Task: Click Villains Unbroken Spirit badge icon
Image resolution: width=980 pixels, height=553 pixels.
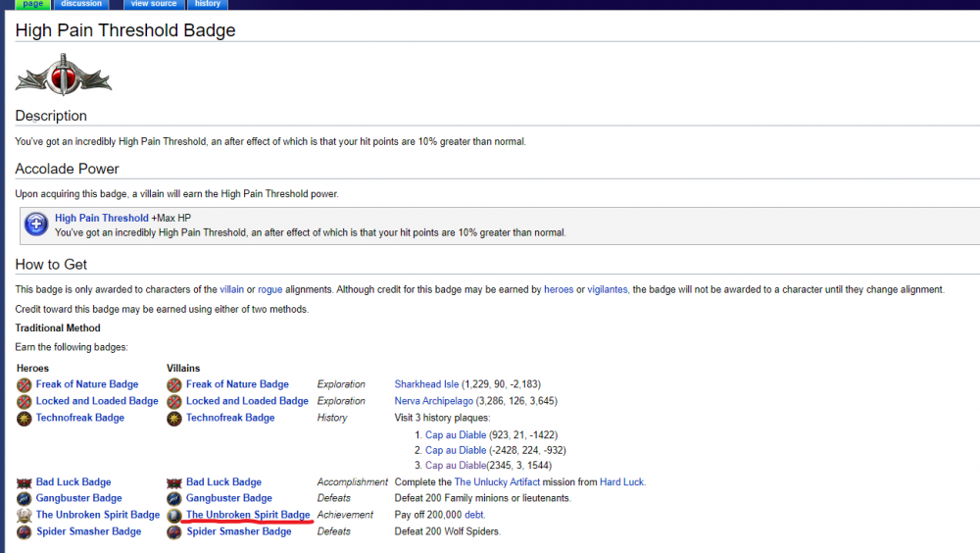Action: tap(174, 515)
